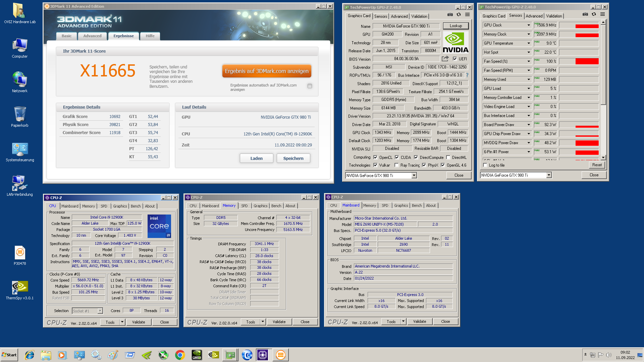This screenshot has height=362, width=644.
Task: Toggle the DirectML checkbox
Action: (x=448, y=157)
